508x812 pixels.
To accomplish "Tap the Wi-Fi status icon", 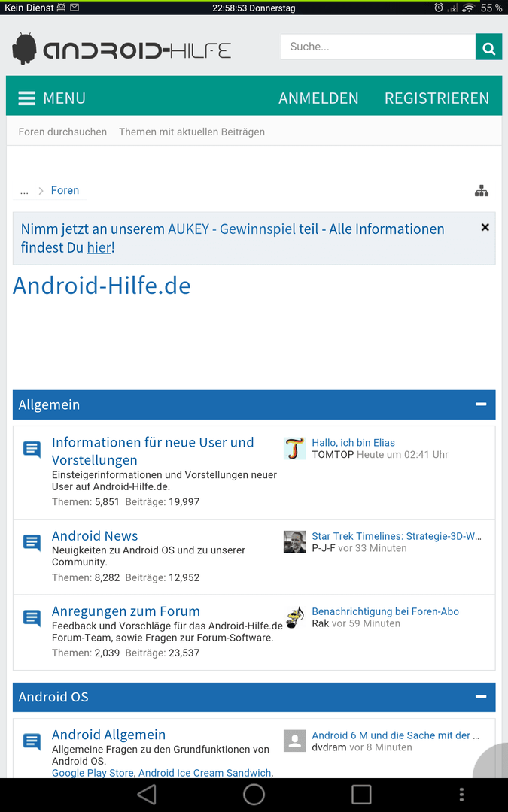I will click(469, 8).
